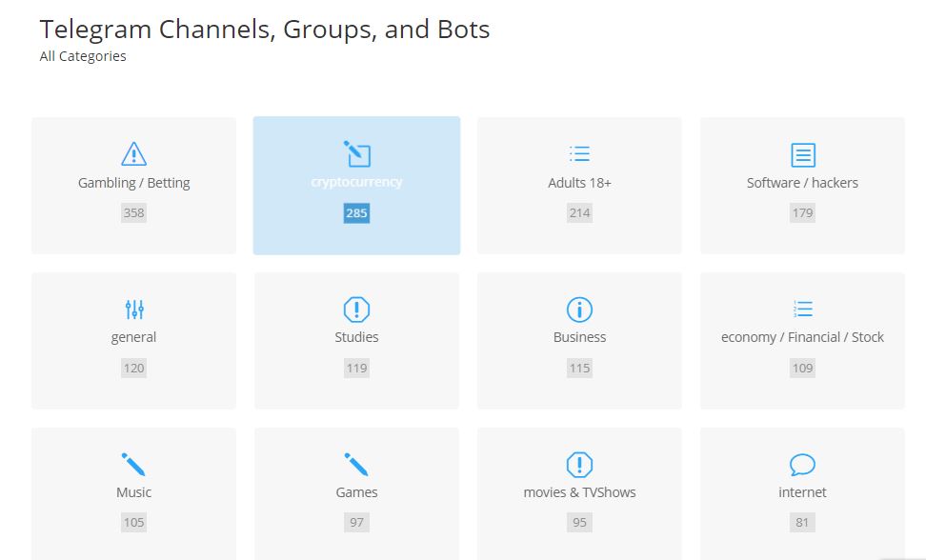The image size is (926, 560).
Task: Click the sliders icon above general
Action: tap(134, 310)
